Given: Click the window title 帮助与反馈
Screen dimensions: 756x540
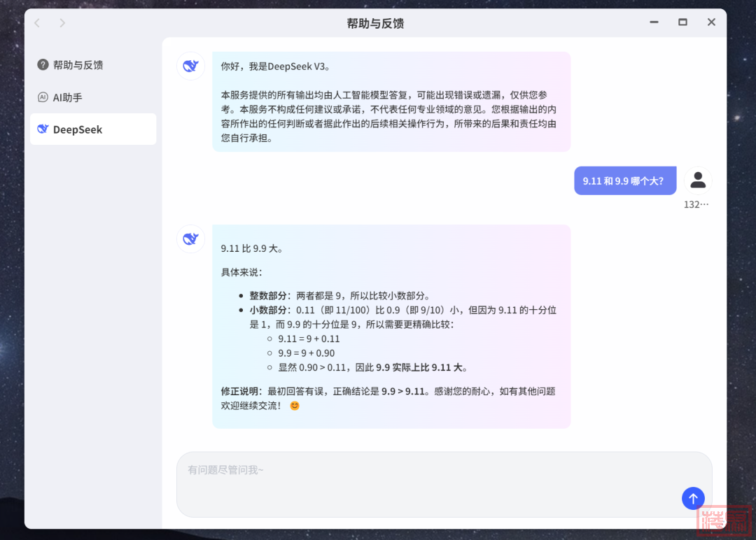Looking at the screenshot, I should [375, 23].
